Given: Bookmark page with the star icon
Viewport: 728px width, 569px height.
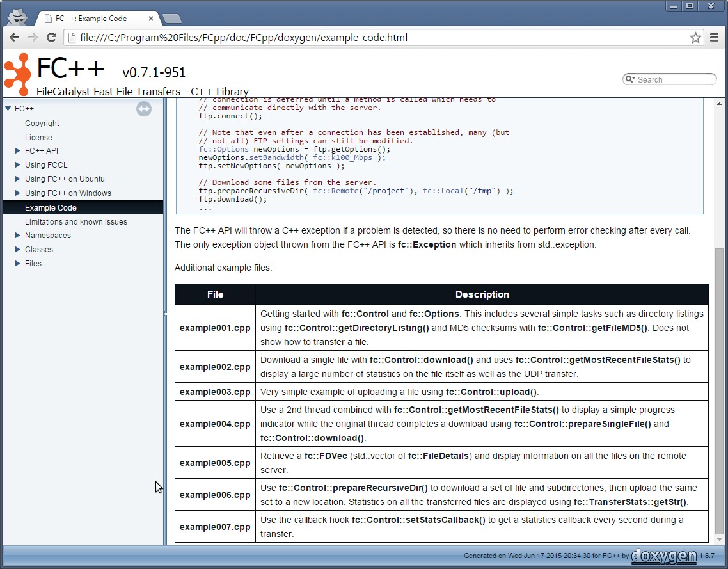Looking at the screenshot, I should [695, 38].
